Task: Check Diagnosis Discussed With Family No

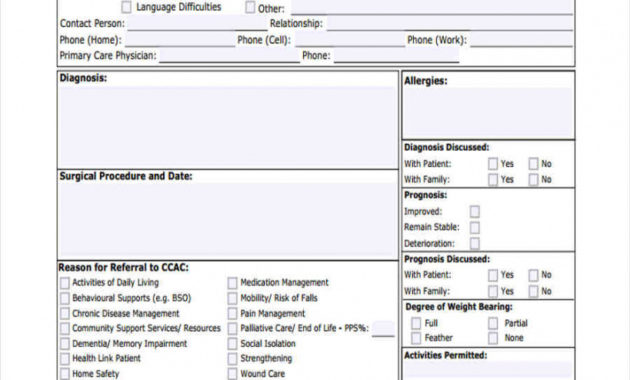Action: (533, 180)
